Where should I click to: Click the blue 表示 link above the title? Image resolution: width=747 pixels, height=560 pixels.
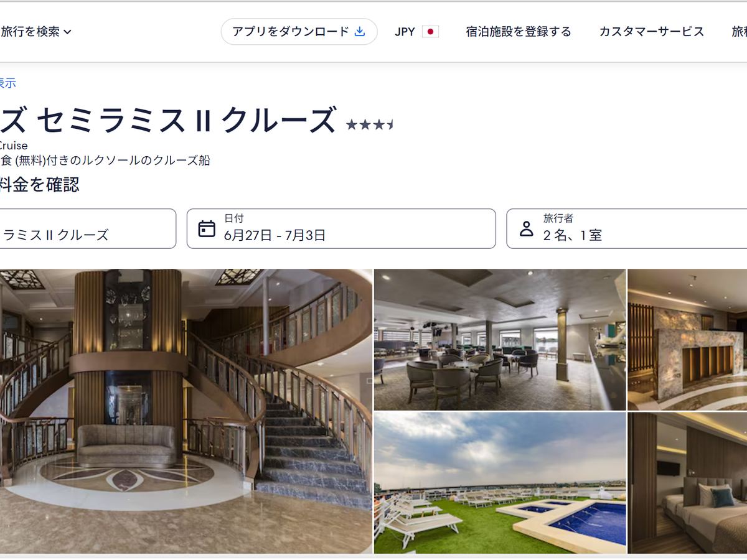pyautogui.click(x=7, y=83)
